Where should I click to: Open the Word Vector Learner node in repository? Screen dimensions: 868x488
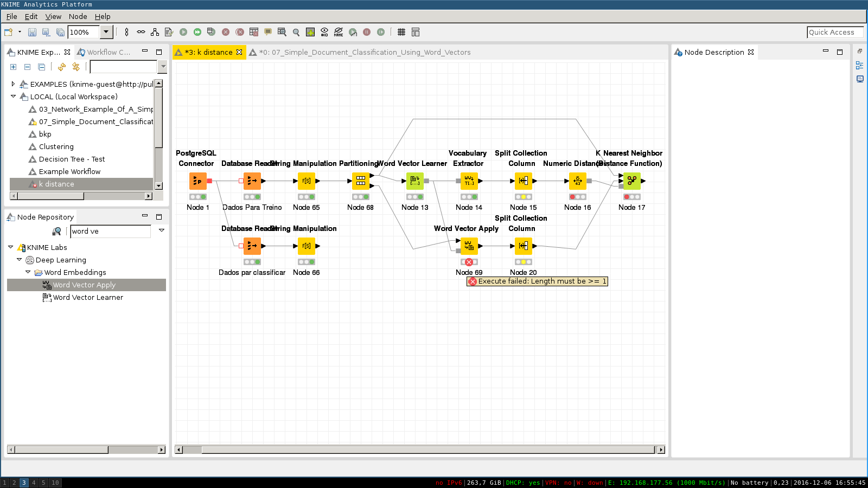point(87,297)
